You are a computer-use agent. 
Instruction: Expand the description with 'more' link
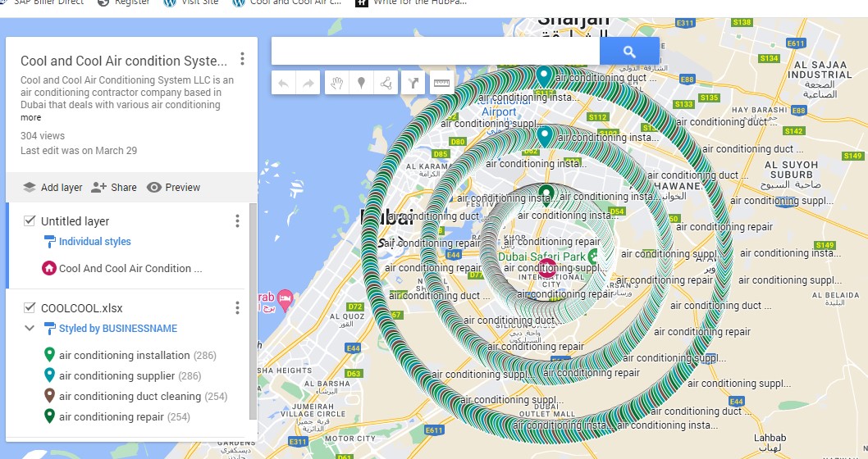coord(31,118)
